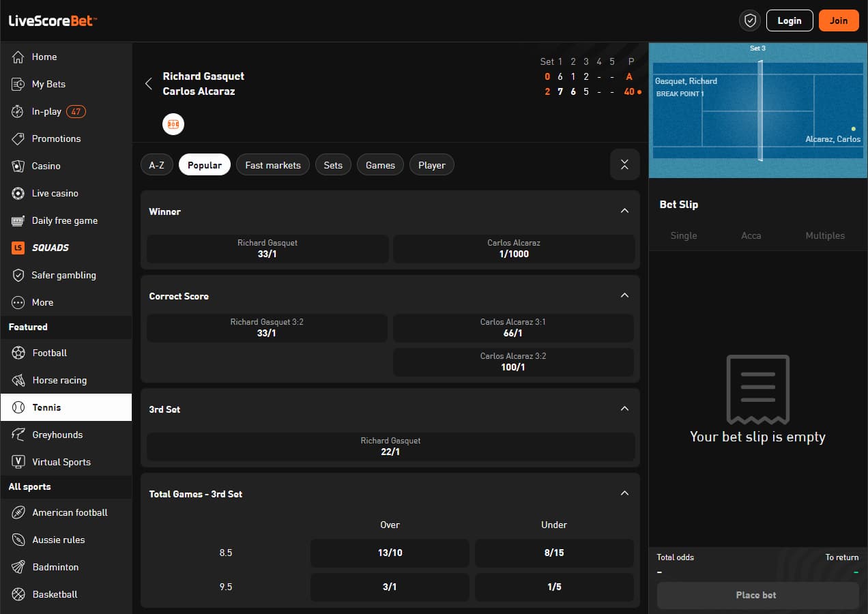Click the More ellipsis icon
This screenshot has height=614, width=868.
[x=18, y=302]
